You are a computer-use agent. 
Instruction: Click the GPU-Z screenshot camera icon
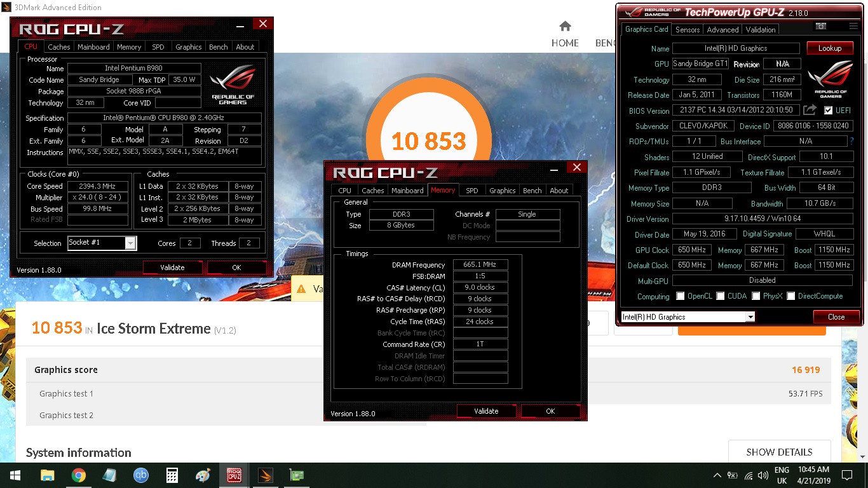[821, 26]
